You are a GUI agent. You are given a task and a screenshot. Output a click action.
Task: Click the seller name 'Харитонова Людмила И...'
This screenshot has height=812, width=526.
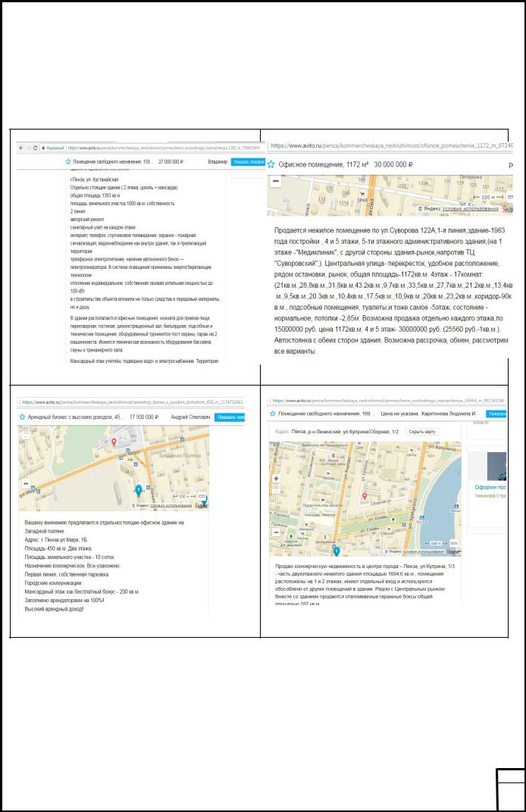449,414
